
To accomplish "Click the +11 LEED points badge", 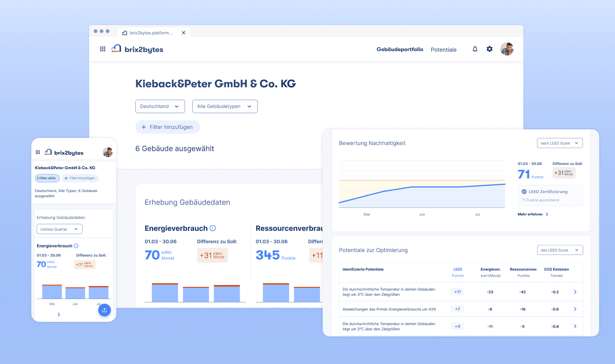I will pyautogui.click(x=457, y=292).
